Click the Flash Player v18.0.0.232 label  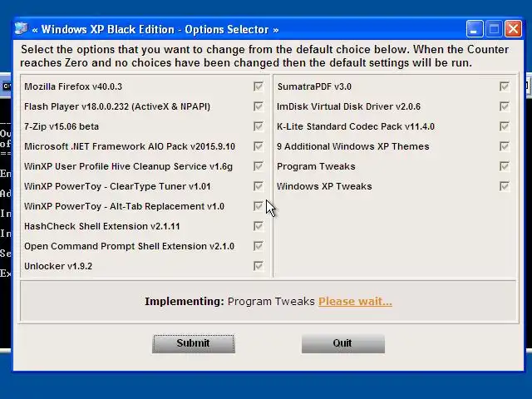[x=117, y=106]
